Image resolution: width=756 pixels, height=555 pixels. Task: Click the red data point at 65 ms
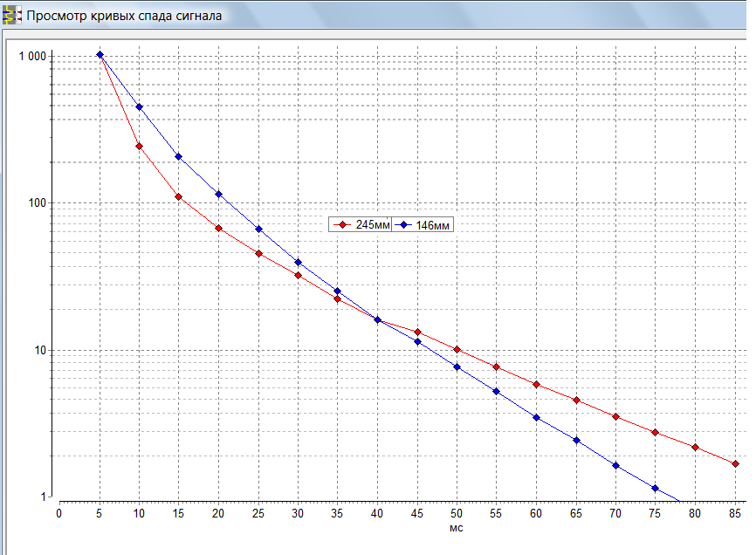coord(577,401)
